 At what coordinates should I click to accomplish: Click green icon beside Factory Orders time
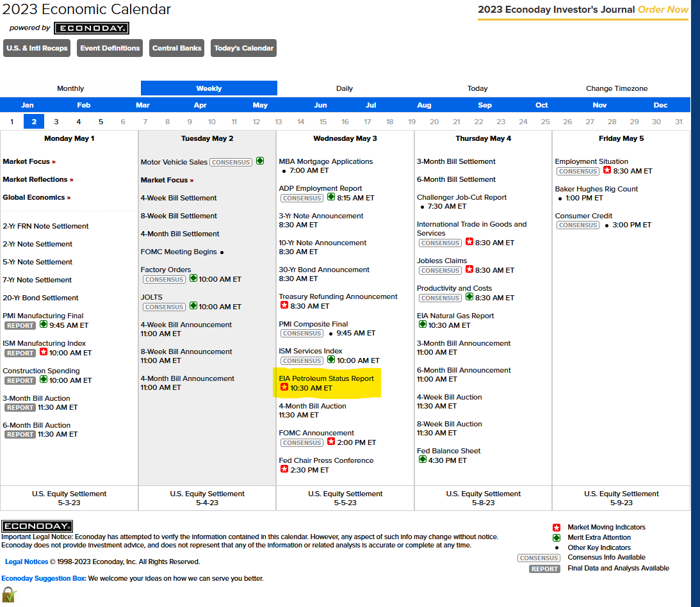click(x=193, y=278)
